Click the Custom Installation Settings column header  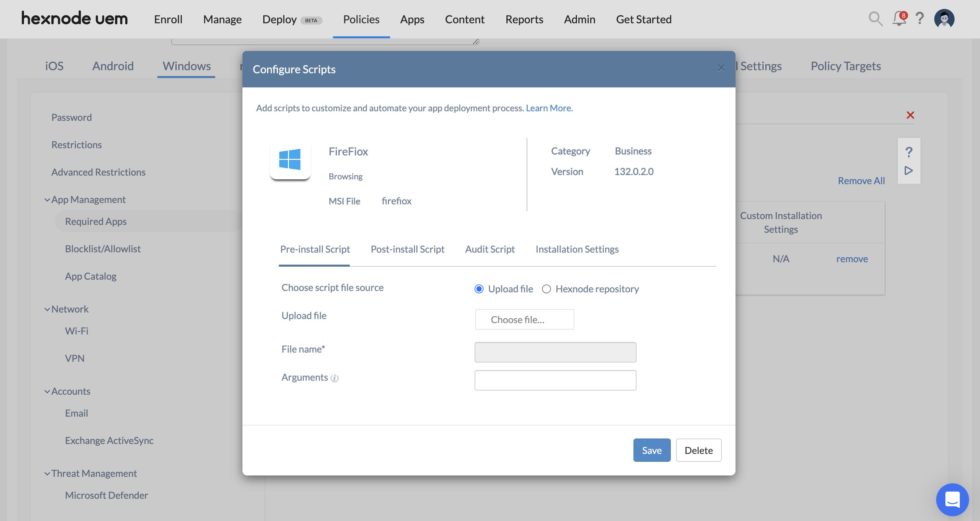781,223
